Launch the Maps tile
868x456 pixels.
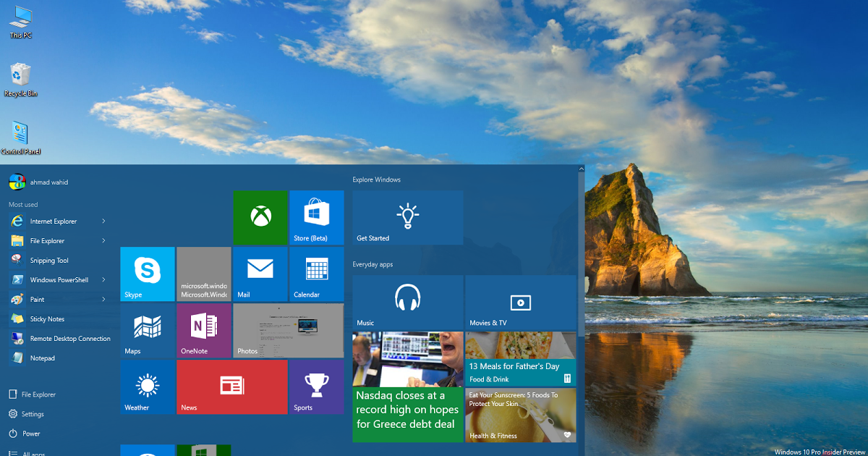[148, 330]
